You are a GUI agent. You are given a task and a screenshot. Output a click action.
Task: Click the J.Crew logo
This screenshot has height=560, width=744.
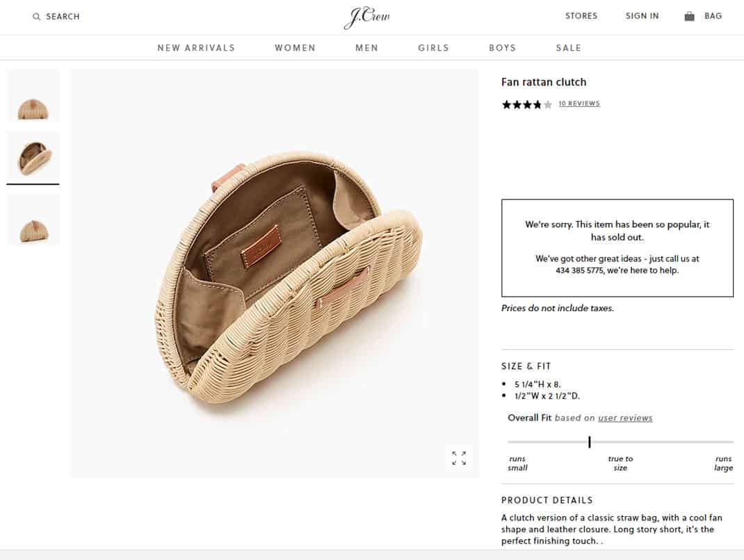click(x=366, y=17)
